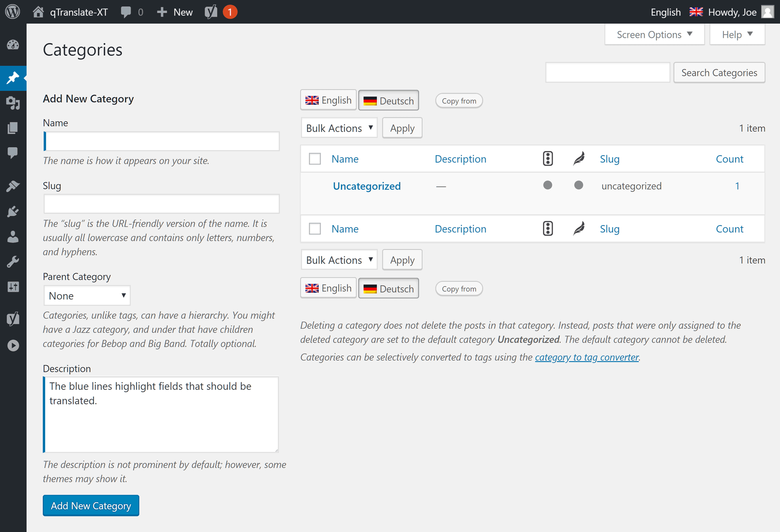The image size is (780, 532).
Task: Sort by SEO score icon in top header
Action: tap(548, 159)
